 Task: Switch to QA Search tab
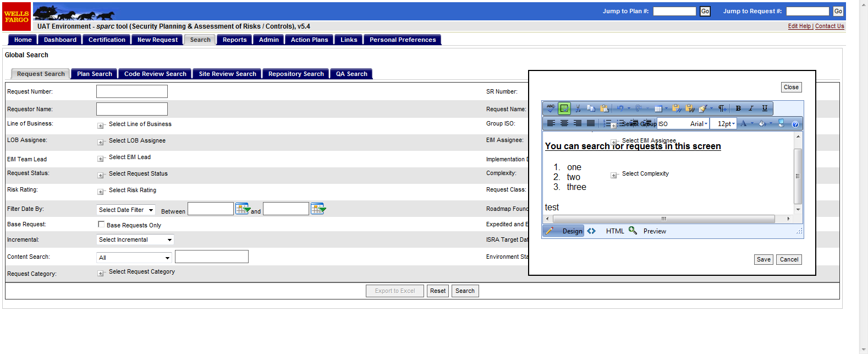tap(351, 74)
